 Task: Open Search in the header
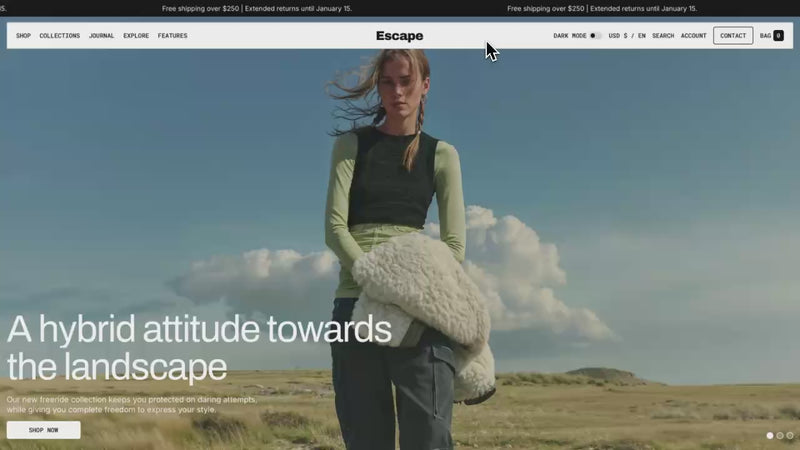click(x=663, y=36)
